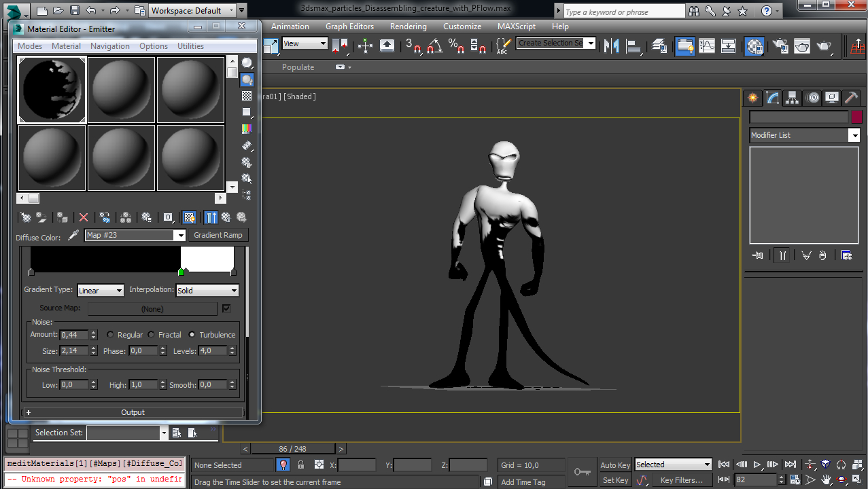Click the Rendered Frame Window icon
868x489 pixels.
802,46
